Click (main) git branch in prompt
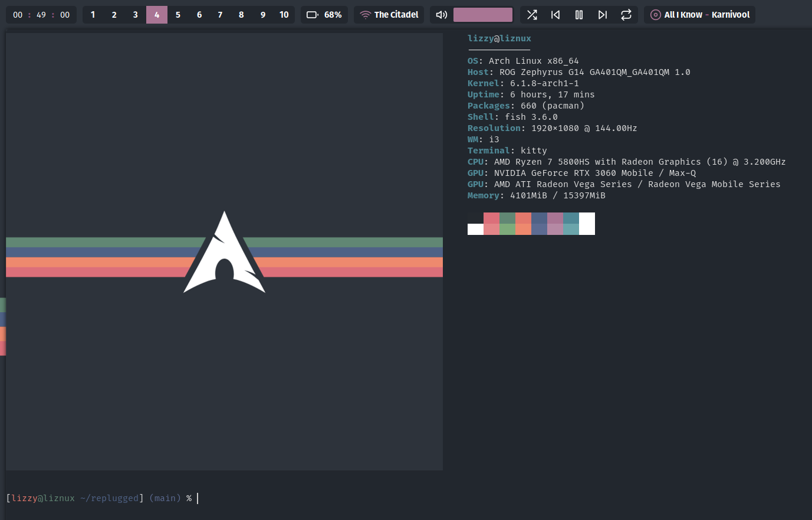 tap(165, 498)
